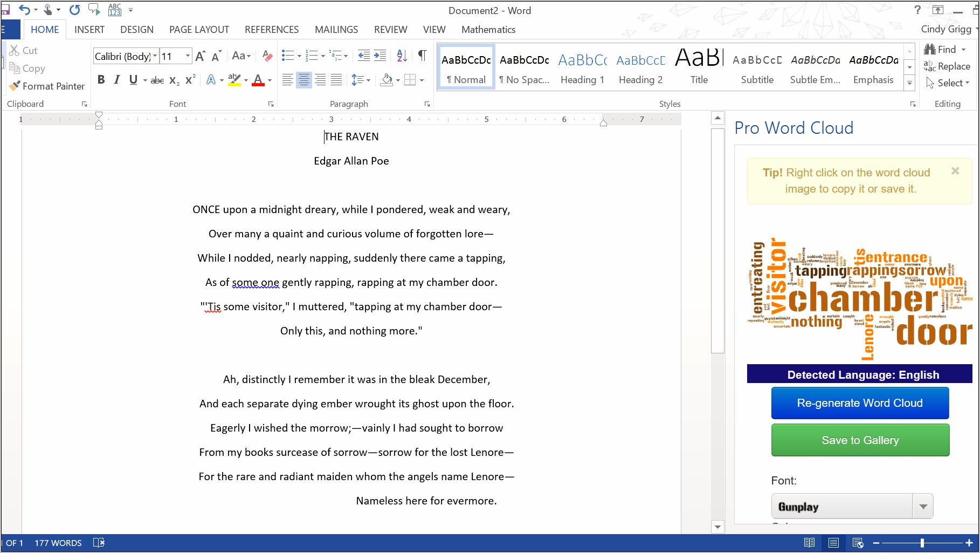Switch to Web Layout view in status bar
The height and width of the screenshot is (553, 980).
tap(858, 543)
